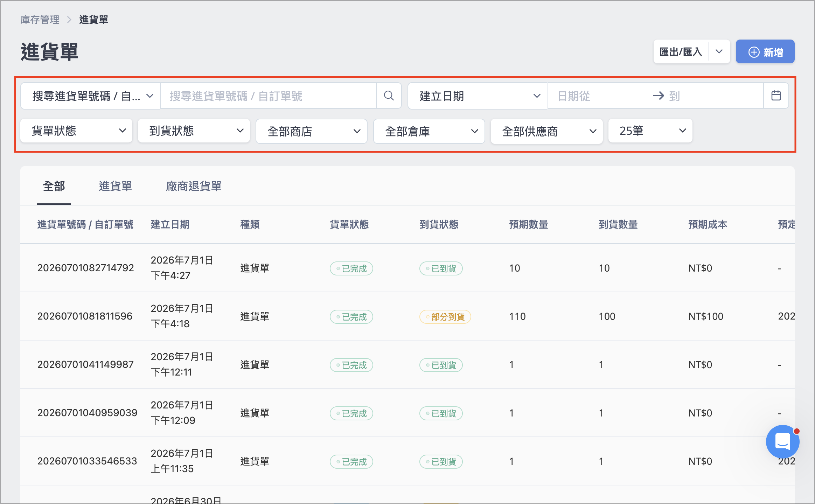Click the date 2026年7月1日 上午11:35
The height and width of the screenshot is (504, 815).
pyautogui.click(x=182, y=461)
